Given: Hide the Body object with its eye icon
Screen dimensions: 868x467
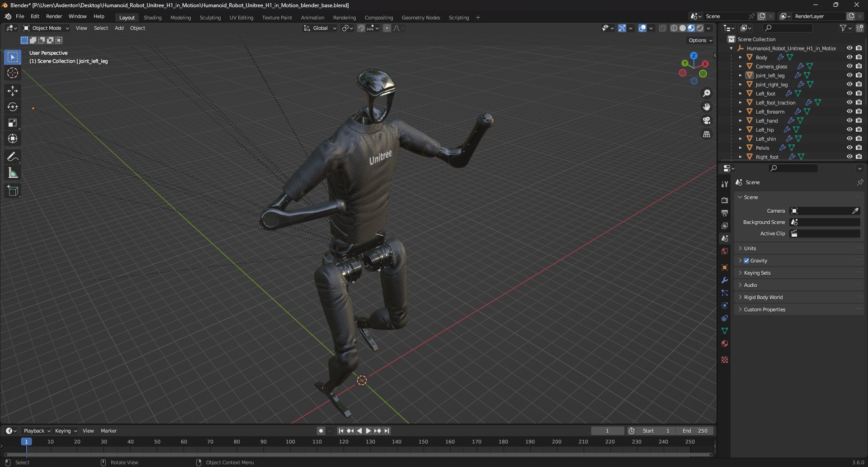Looking at the screenshot, I should coord(849,57).
